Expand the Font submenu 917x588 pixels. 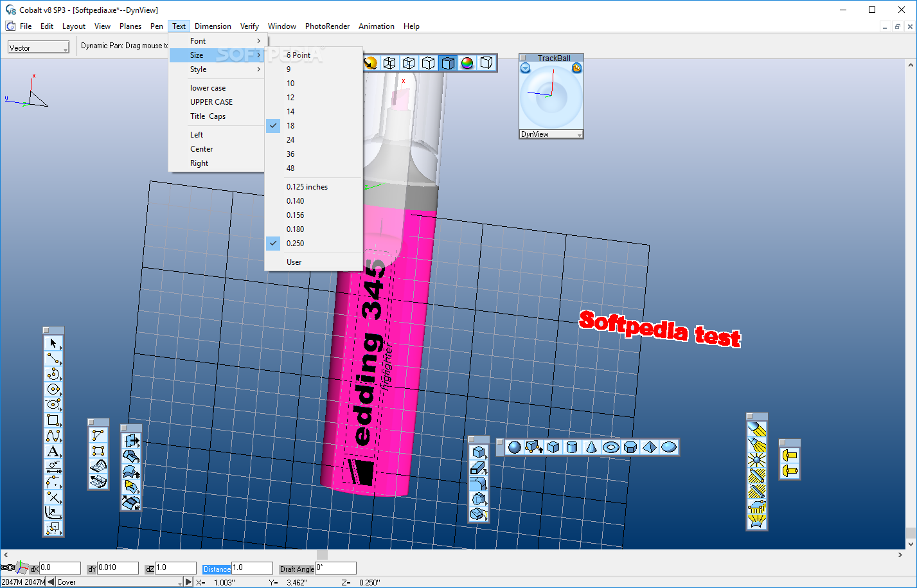coord(217,41)
